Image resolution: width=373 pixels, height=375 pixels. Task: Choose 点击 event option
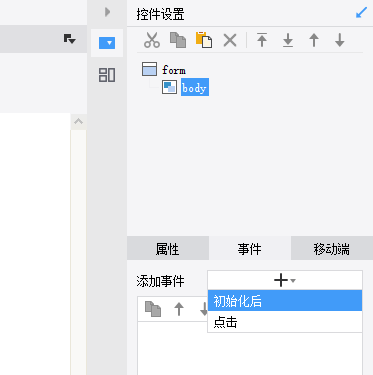coord(285,322)
